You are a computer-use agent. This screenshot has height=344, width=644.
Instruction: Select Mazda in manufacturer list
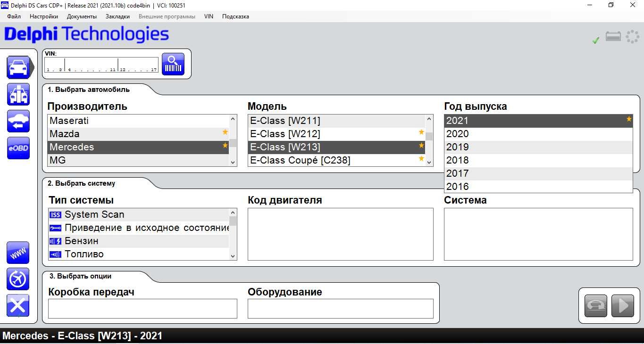point(138,134)
